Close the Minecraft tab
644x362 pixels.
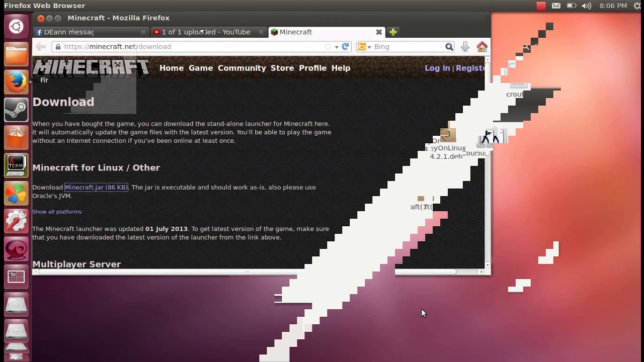coord(379,32)
